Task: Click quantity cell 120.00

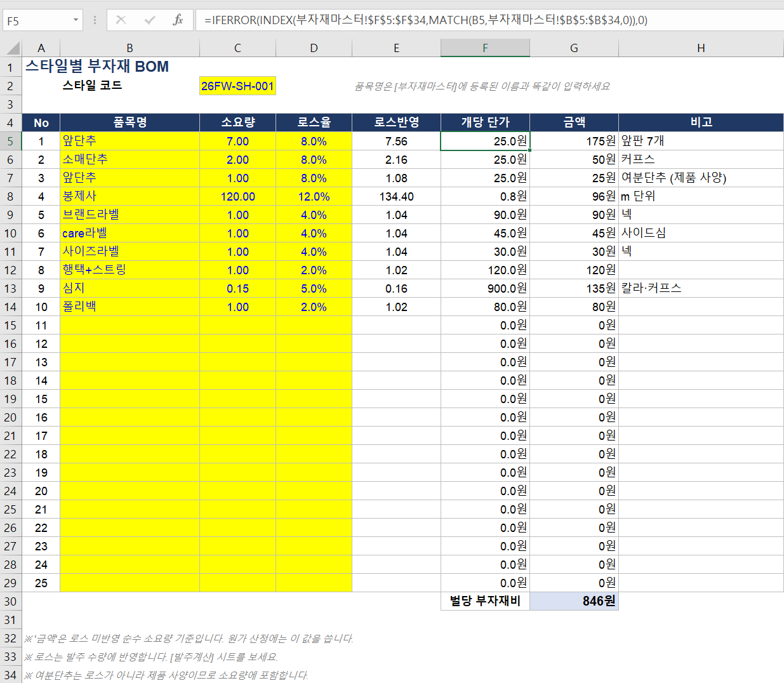Action: click(x=237, y=196)
